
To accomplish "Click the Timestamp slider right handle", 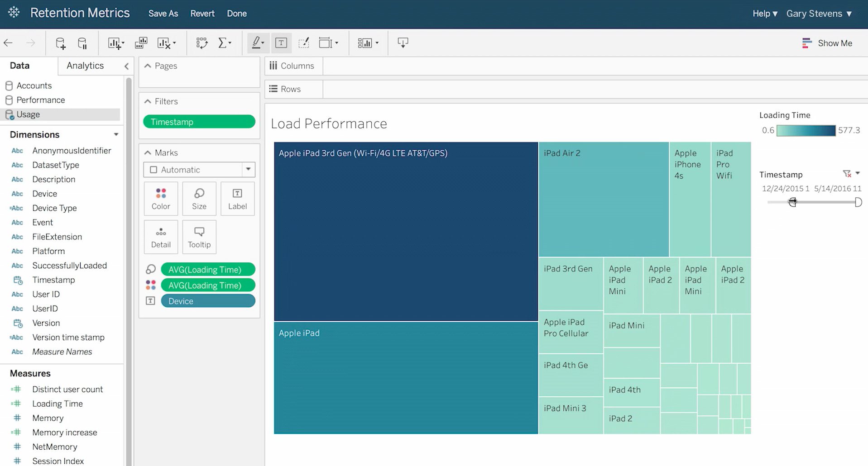I will (x=858, y=202).
